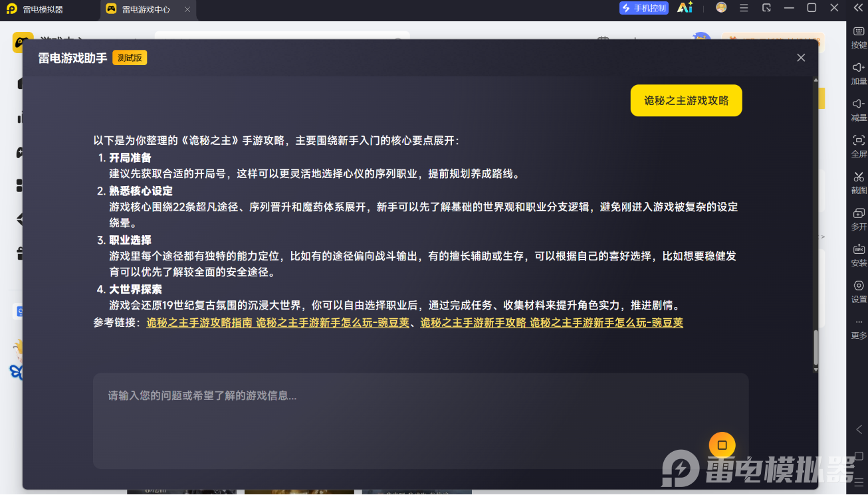868x495 pixels.
Task: Click the Android home square in sidebar
Action: pos(859,456)
